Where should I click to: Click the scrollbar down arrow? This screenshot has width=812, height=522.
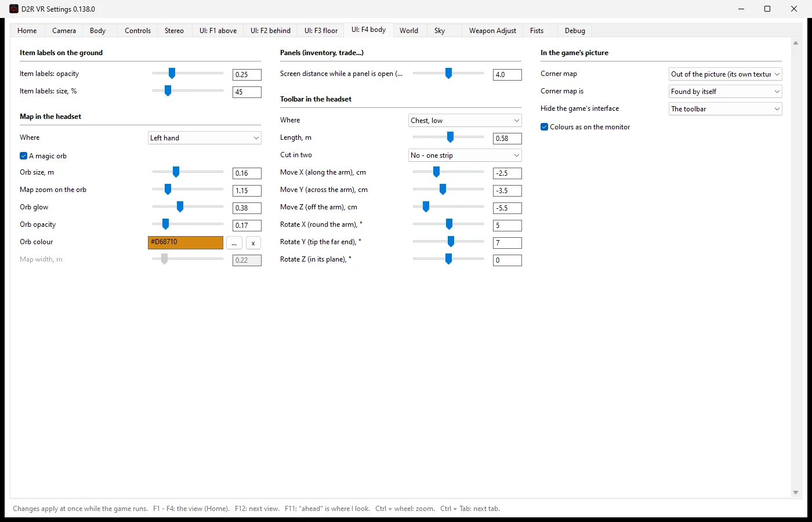pos(796,492)
